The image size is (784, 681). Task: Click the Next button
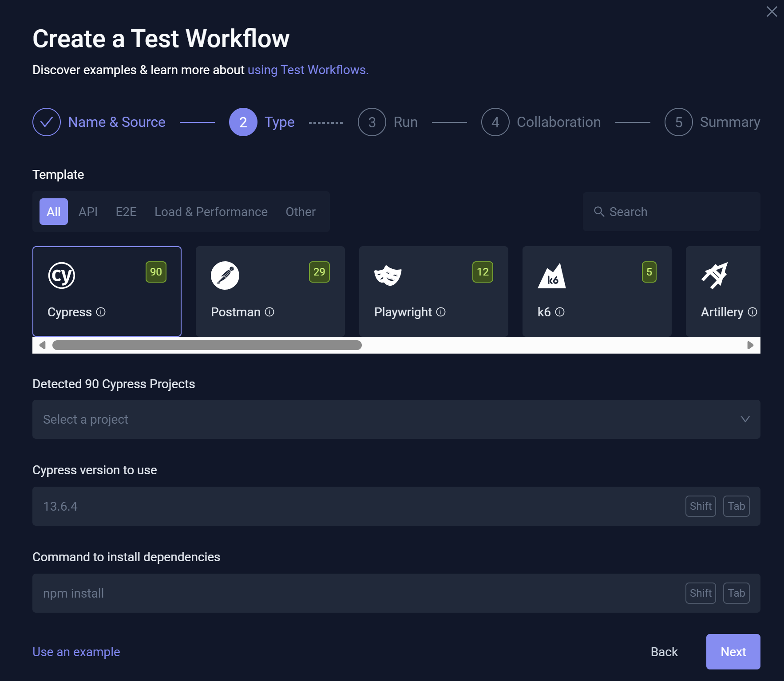point(733,651)
